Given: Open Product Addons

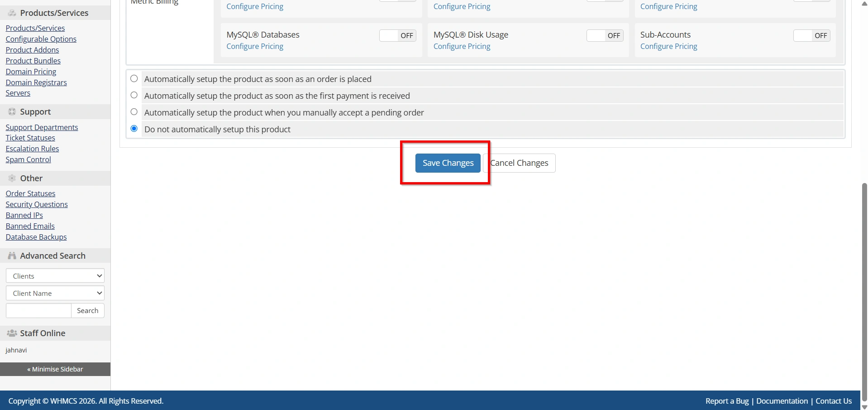Looking at the screenshot, I should tap(32, 50).
